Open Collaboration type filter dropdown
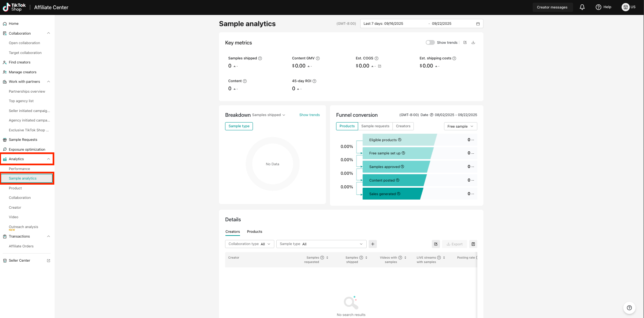 coord(250,244)
